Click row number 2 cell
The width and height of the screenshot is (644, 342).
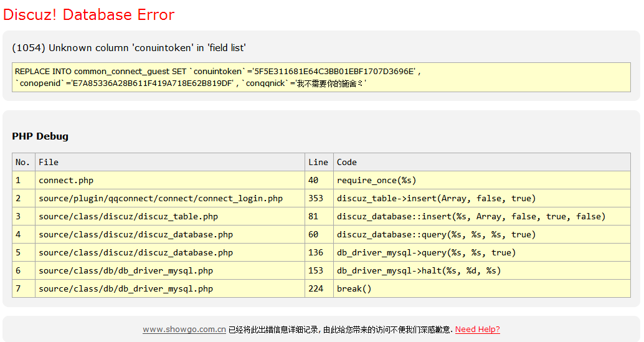coord(24,198)
